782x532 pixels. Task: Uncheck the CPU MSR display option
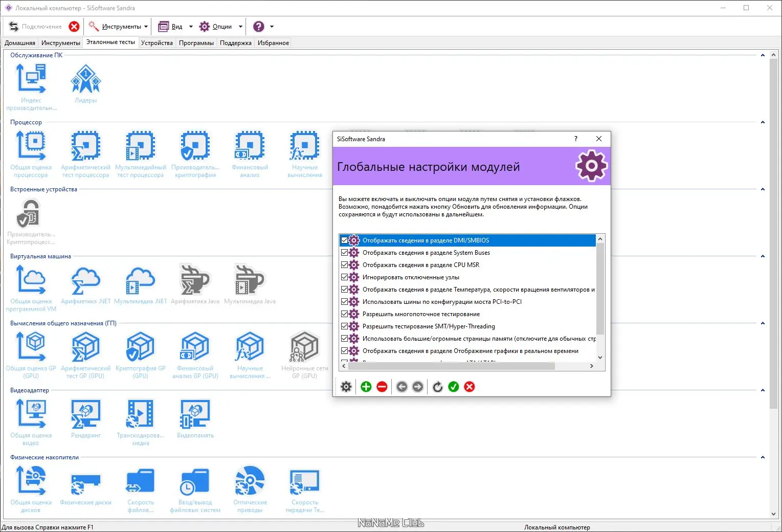[344, 265]
